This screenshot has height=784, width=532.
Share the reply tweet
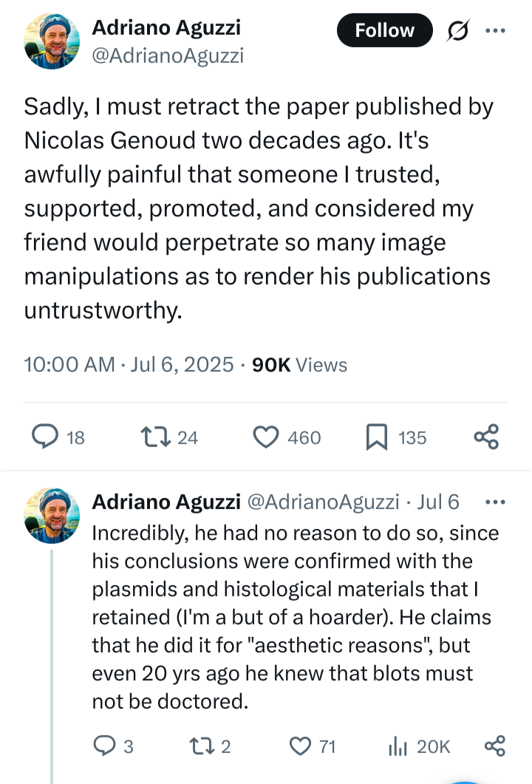[x=494, y=746]
